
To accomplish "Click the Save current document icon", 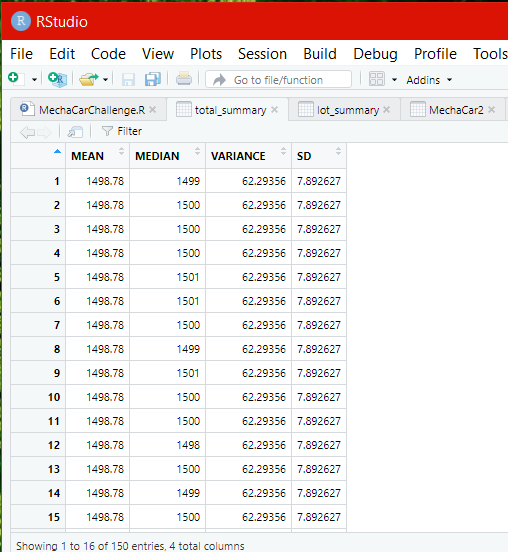I will click(x=128, y=79).
